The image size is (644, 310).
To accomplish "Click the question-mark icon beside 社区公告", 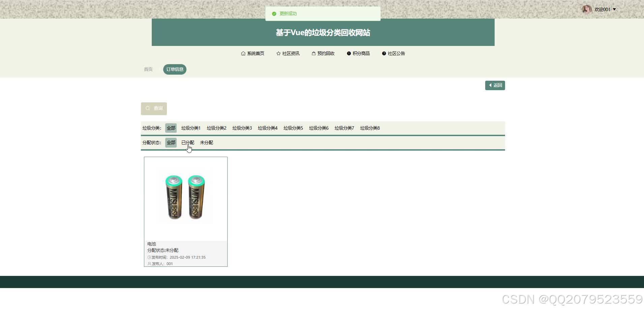I will click(384, 53).
